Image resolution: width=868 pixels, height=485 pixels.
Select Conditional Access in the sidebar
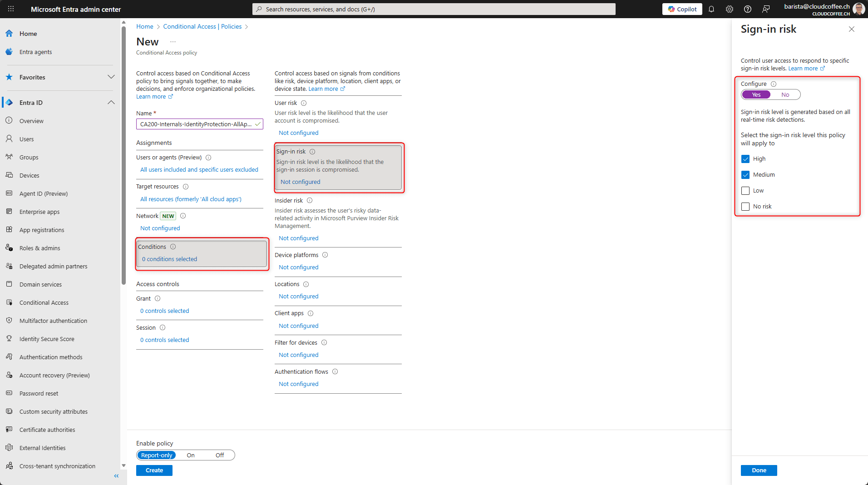point(44,302)
